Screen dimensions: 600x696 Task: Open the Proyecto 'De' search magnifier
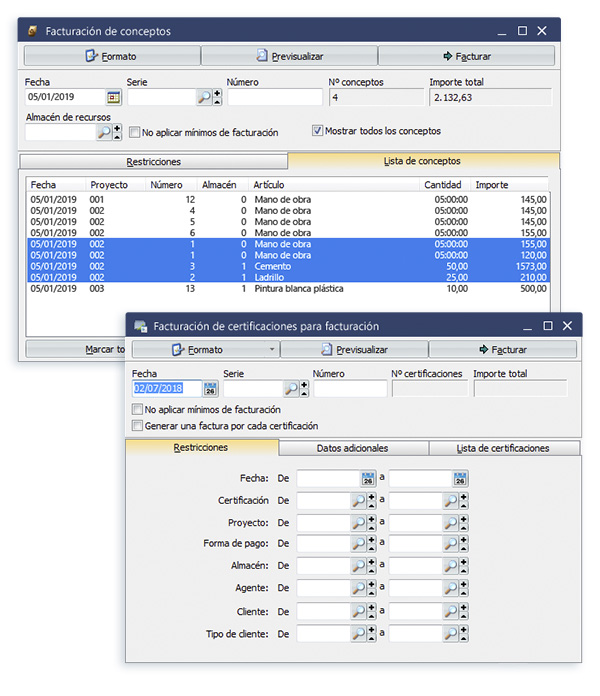[x=359, y=522]
